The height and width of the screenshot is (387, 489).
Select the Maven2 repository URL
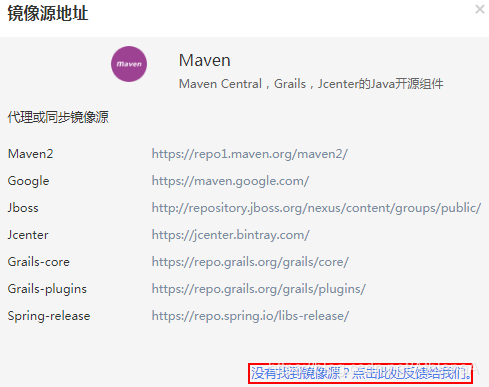tap(250, 154)
